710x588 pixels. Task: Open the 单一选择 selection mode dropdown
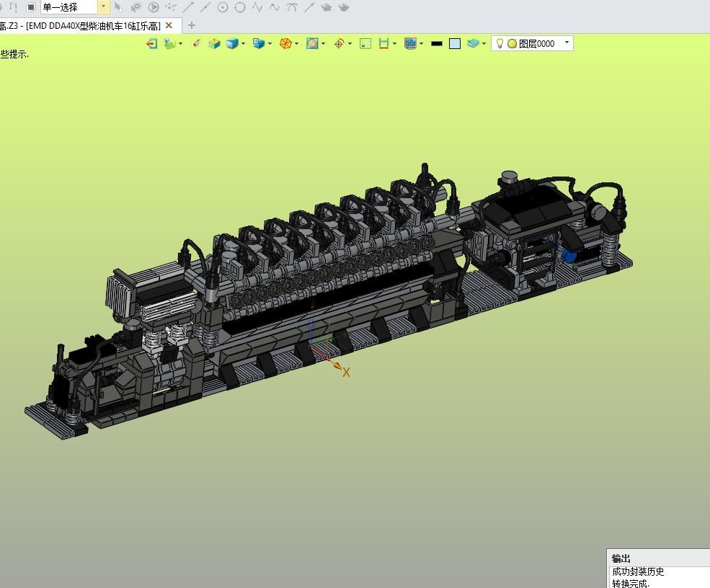pyautogui.click(x=104, y=6)
